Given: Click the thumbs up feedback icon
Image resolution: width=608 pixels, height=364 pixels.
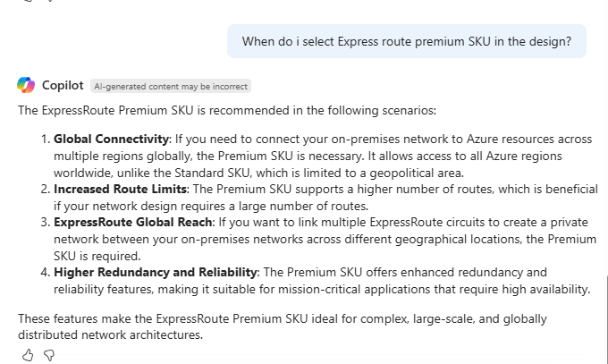Looking at the screenshot, I should click(28, 355).
